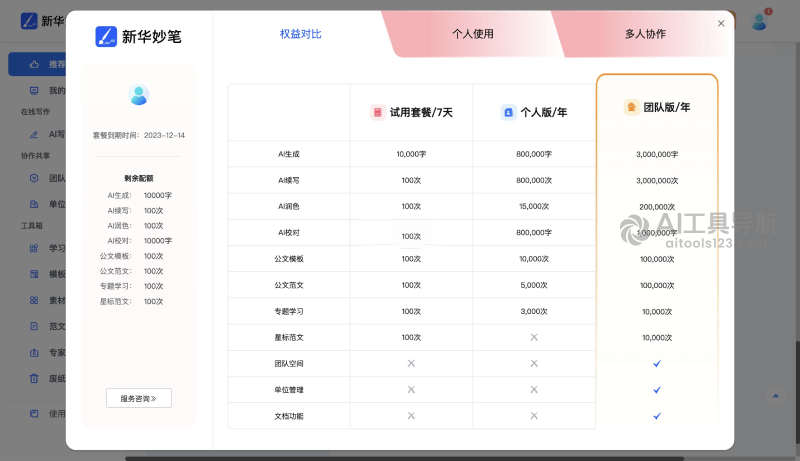Screen dimensions: 800x461
Task: Click the 新华妙笔 logo icon in dialog
Action: click(x=106, y=37)
